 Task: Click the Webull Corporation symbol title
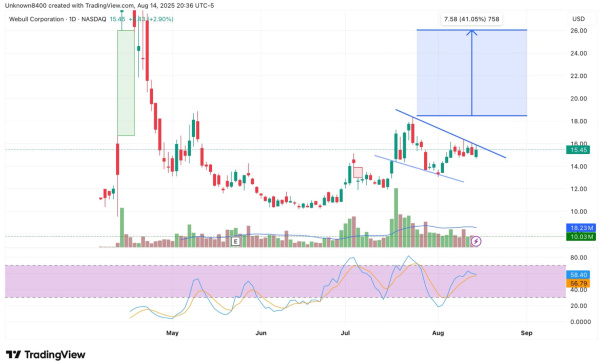click(58, 19)
